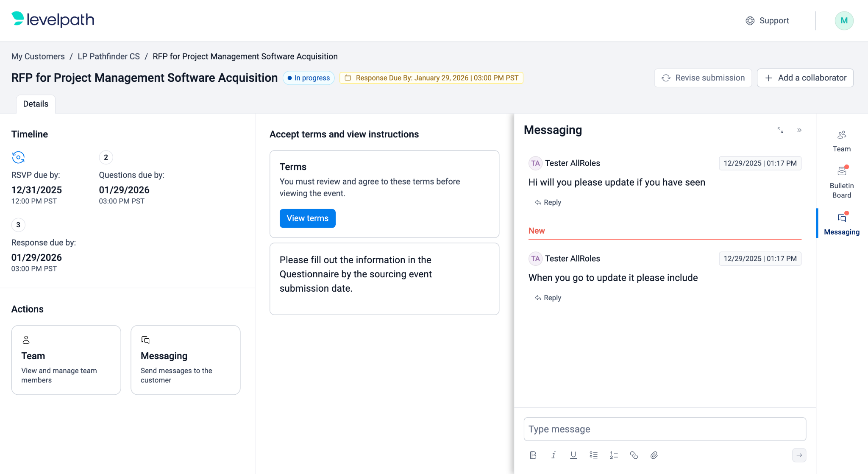868x474 pixels.
Task: Click Revise submission button
Action: pos(703,78)
